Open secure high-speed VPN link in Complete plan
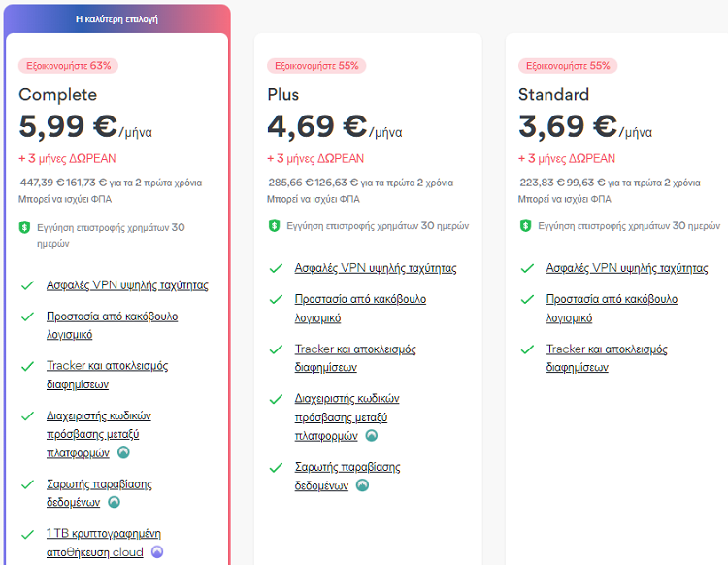 127,285
